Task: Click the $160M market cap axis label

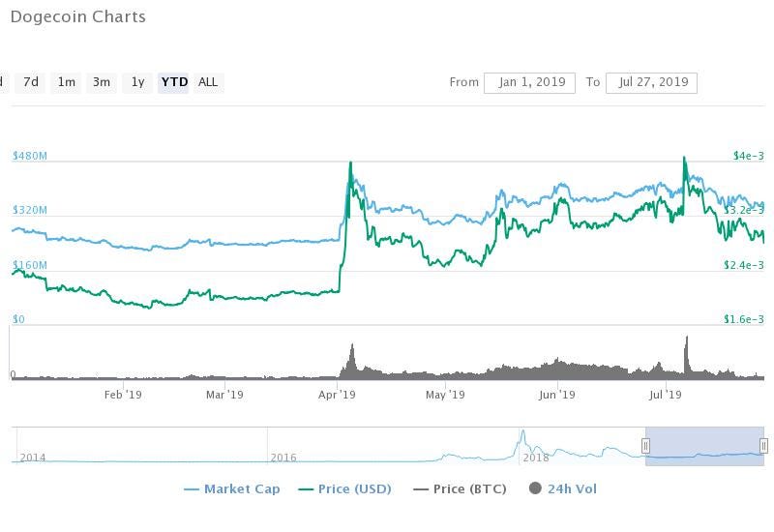Action: tap(30, 265)
